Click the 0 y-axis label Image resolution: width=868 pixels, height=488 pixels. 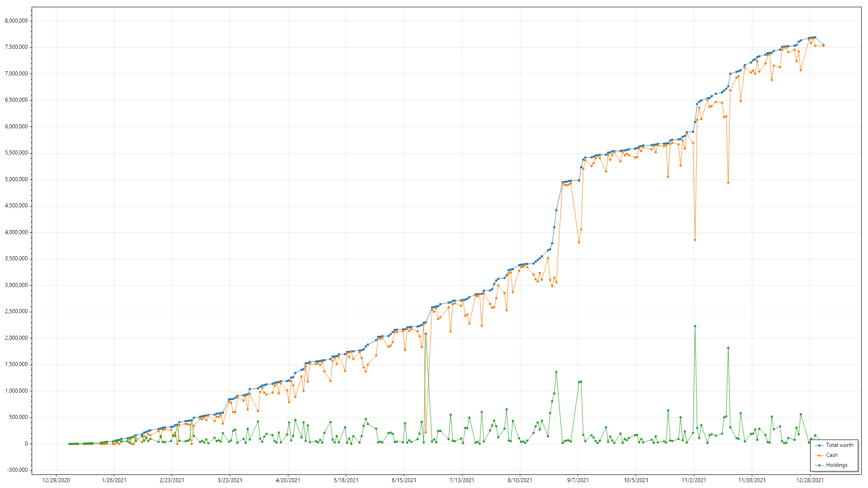[x=26, y=444]
